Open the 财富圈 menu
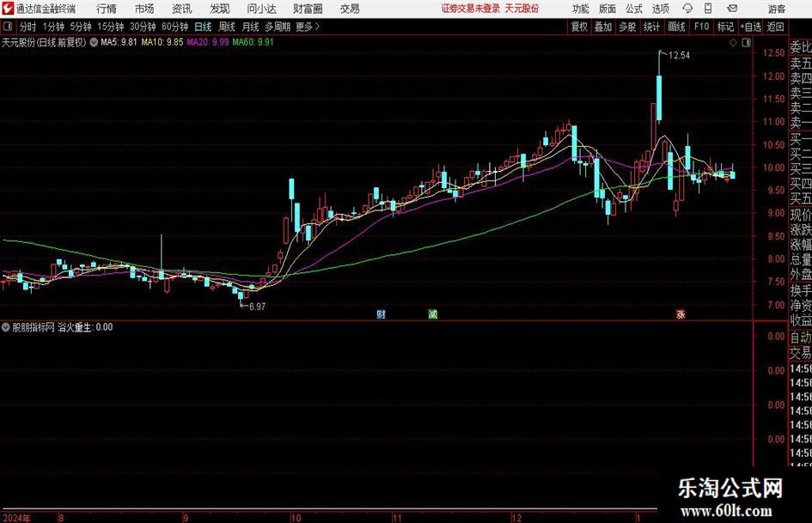This screenshot has width=812, height=523. pyautogui.click(x=308, y=9)
